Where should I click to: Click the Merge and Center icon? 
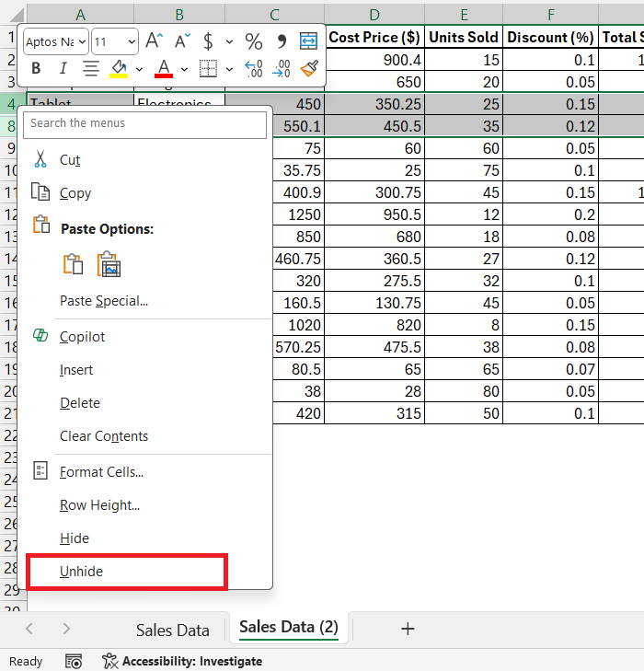click(x=308, y=41)
